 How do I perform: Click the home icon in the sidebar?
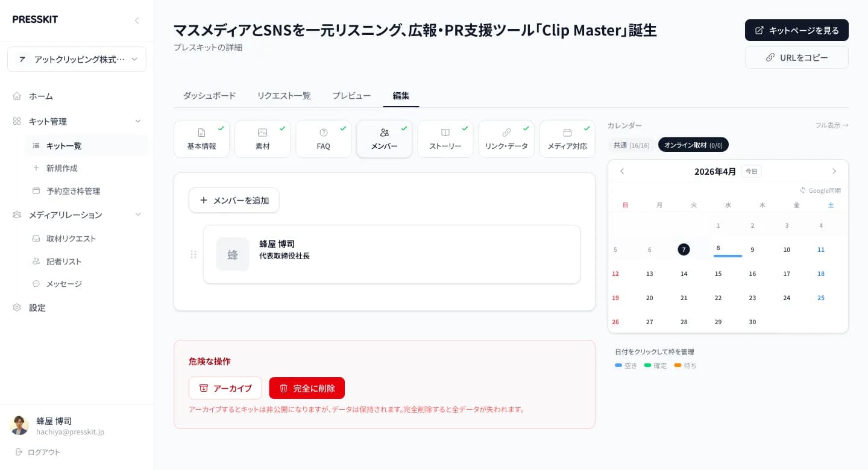[17, 96]
